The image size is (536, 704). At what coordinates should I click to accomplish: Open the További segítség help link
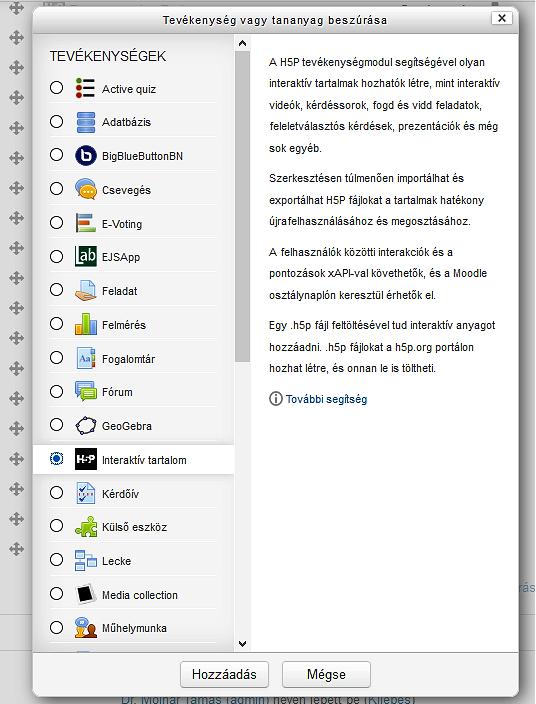pos(326,399)
